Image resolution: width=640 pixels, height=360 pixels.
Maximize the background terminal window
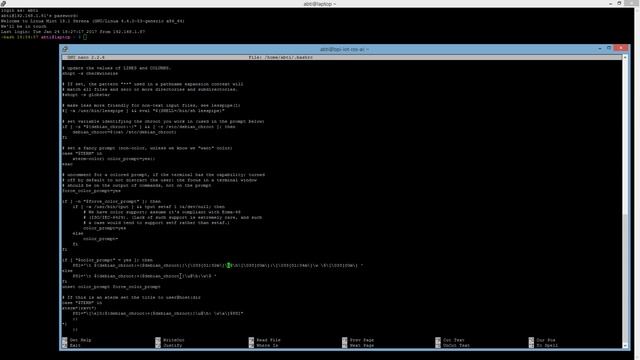click(619, 3)
